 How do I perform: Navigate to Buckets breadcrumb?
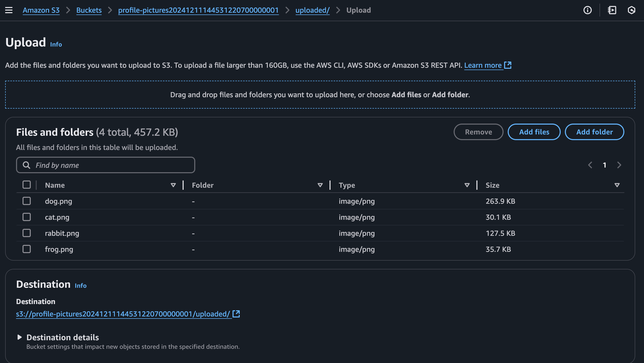pyautogui.click(x=89, y=10)
